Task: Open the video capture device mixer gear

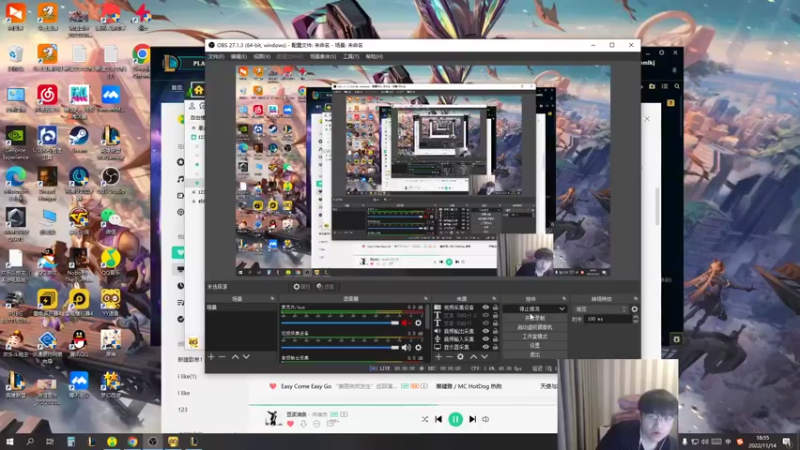Action: tap(418, 347)
